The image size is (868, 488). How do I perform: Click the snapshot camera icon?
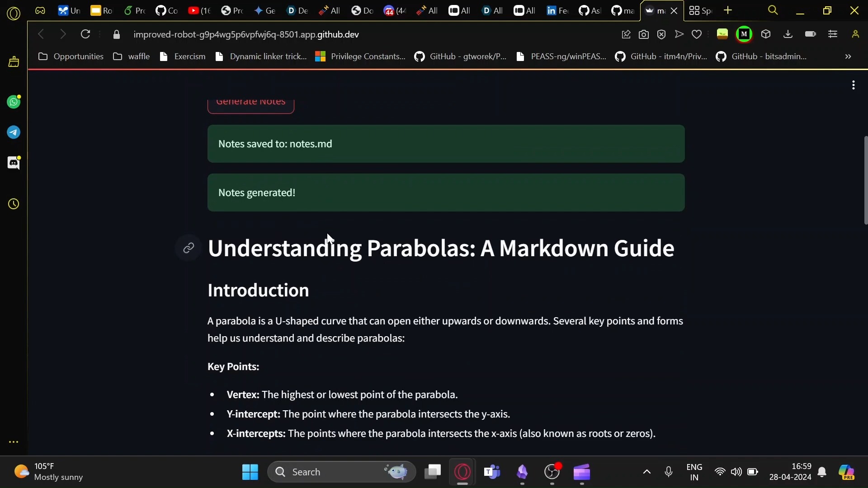point(644,34)
